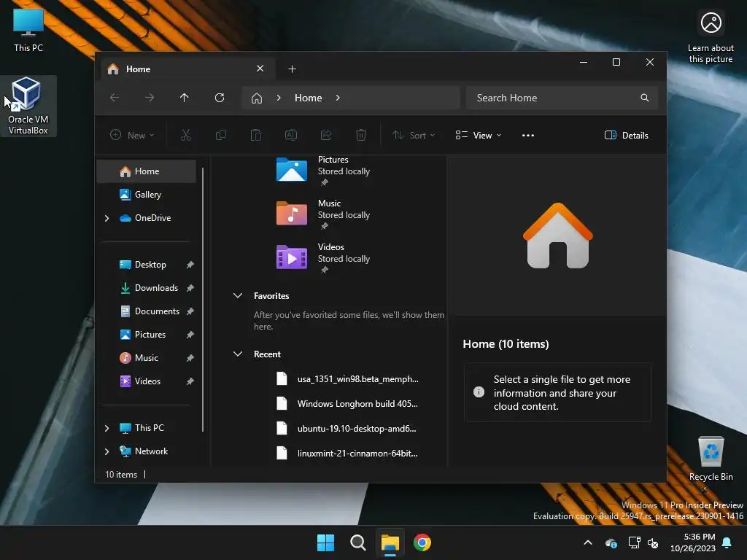Open Music in navigation pane

tap(147, 357)
